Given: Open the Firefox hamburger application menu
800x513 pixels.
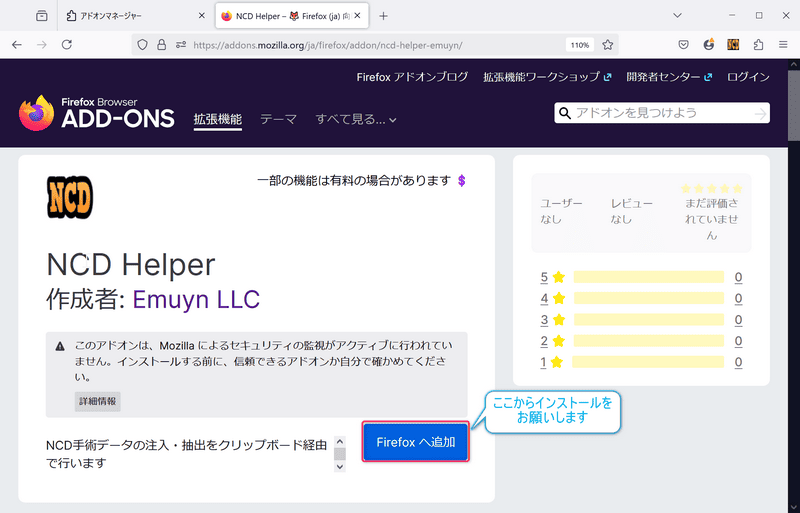Looking at the screenshot, I should (783, 45).
